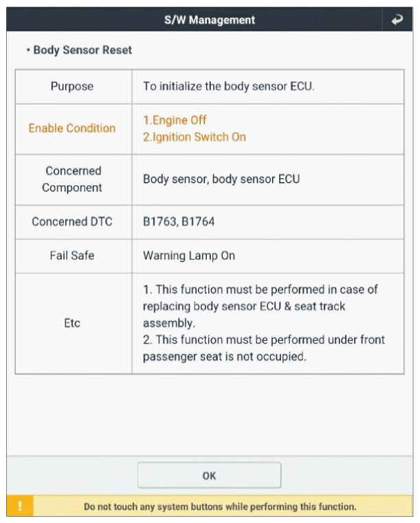420x523 pixels.
Task: Click 'Body sensor, body sensor ECU' cell
Action: (221, 179)
